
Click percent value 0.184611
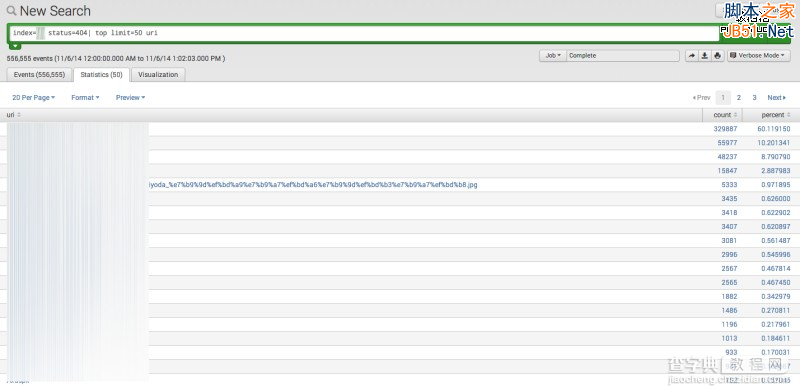[x=776, y=338]
